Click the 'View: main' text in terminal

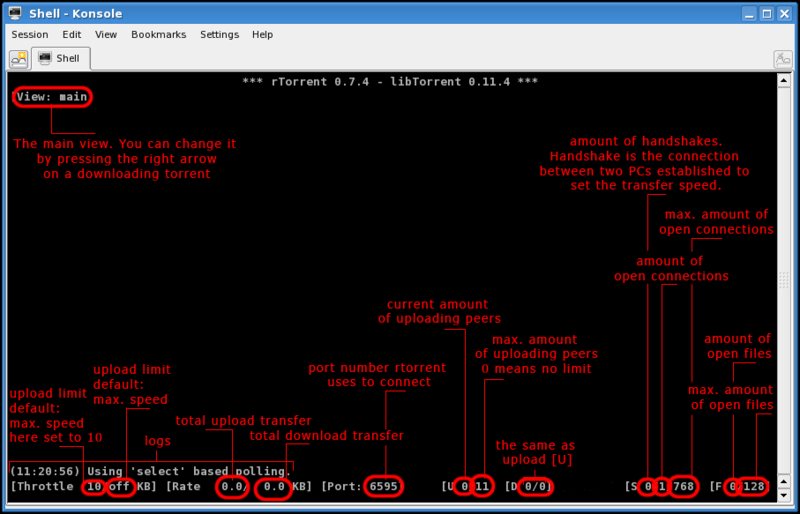click(x=52, y=97)
